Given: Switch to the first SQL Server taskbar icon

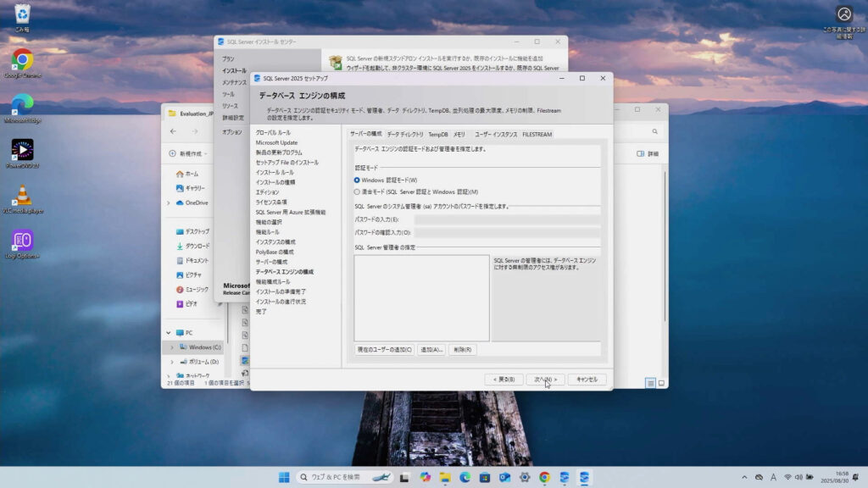Looking at the screenshot, I should click(564, 478).
